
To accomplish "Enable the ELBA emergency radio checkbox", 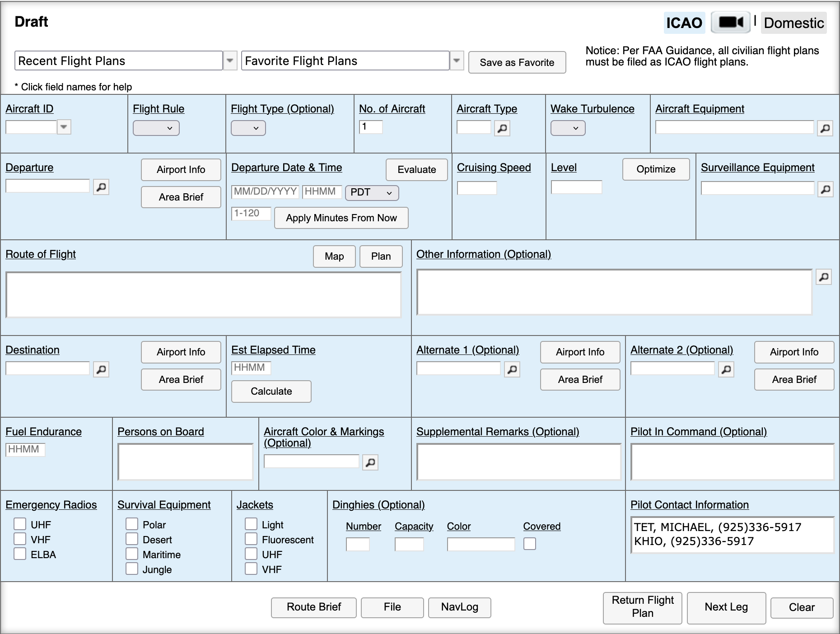I will (20, 554).
